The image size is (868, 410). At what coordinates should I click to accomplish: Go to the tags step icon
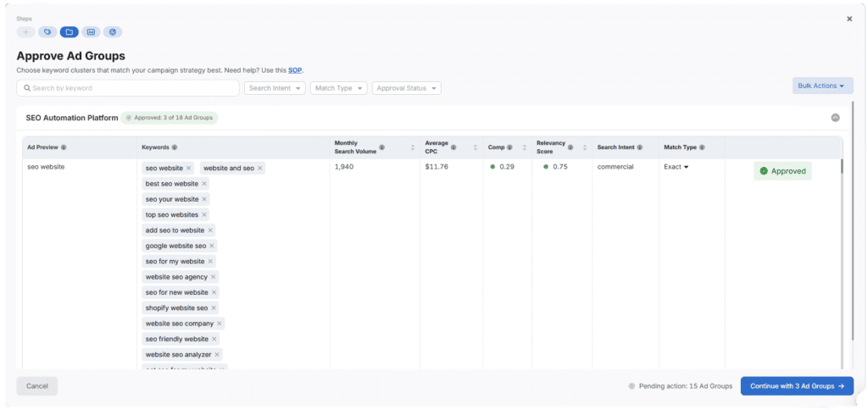click(x=47, y=32)
